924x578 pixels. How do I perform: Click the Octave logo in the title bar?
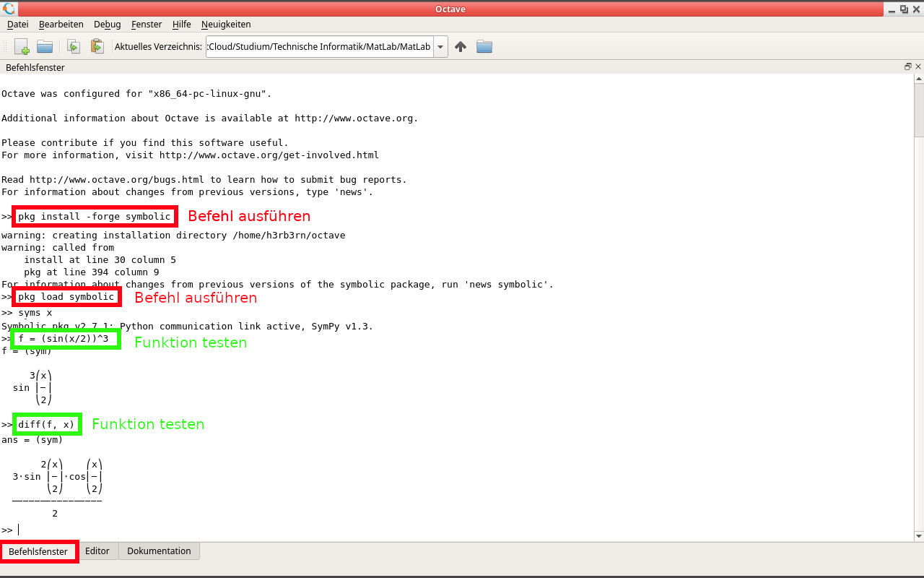(x=9, y=9)
